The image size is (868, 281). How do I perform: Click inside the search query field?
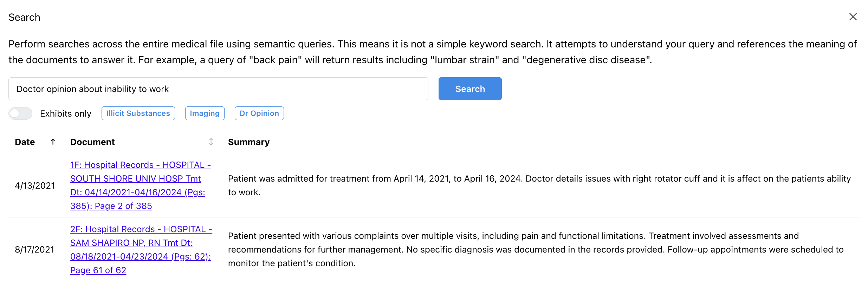click(x=218, y=89)
